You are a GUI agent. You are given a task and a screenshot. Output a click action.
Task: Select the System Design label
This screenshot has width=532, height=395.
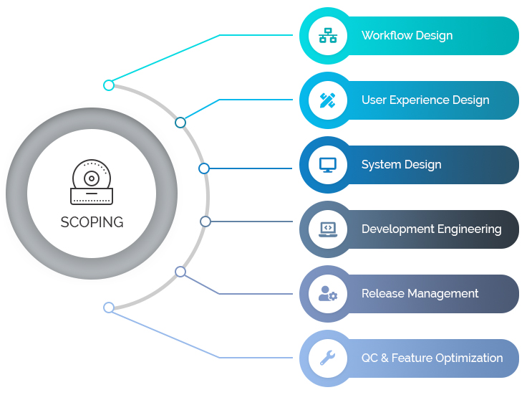tap(402, 165)
